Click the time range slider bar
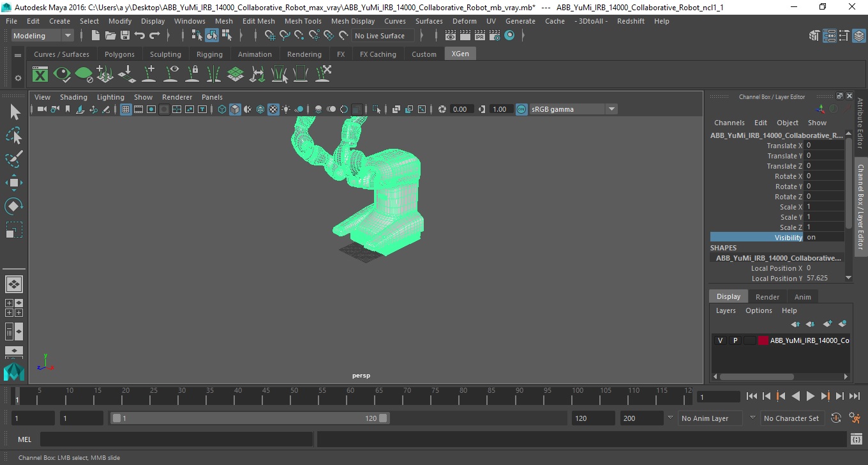The image size is (868, 465). click(249, 418)
